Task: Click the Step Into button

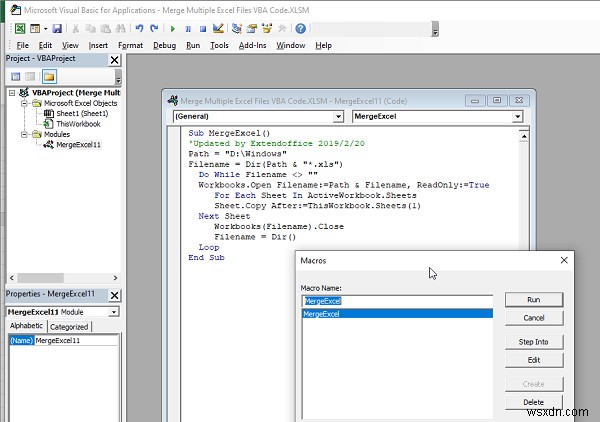Action: pyautogui.click(x=533, y=342)
